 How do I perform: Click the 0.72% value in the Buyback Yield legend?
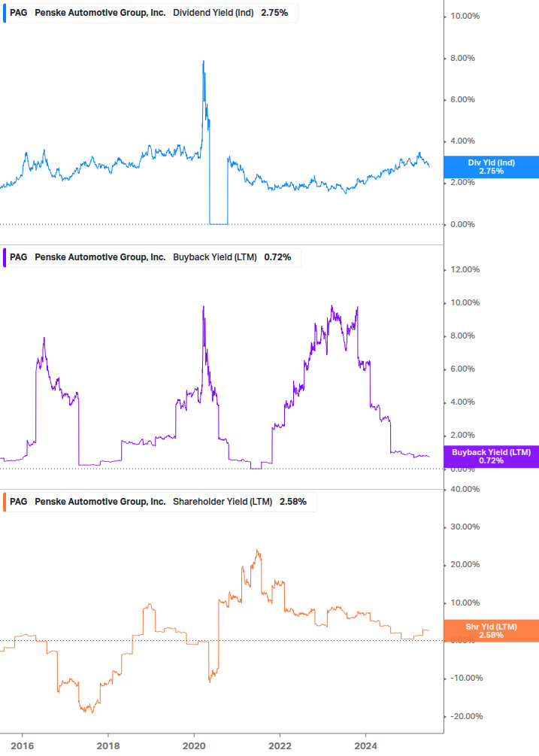[x=277, y=257]
